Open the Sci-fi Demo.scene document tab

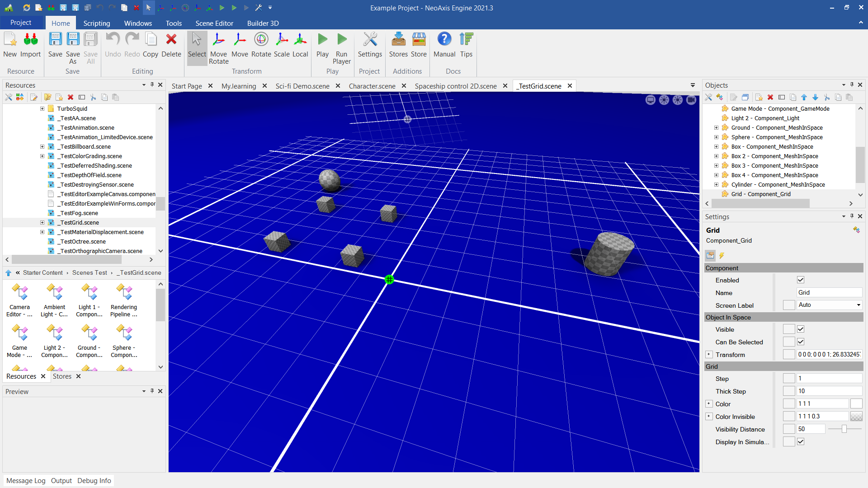pyautogui.click(x=302, y=86)
